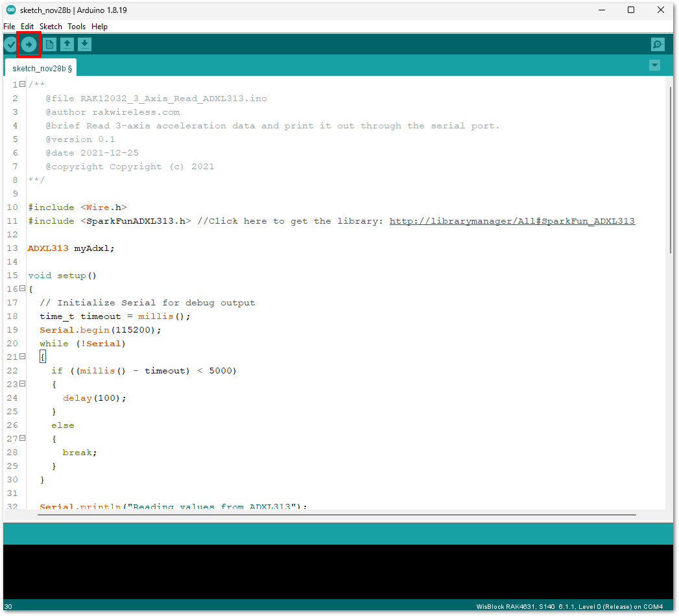Click the '@author rakwireless.com' comment line
Image resolution: width=679 pixels, height=616 pixels.
coord(113,112)
